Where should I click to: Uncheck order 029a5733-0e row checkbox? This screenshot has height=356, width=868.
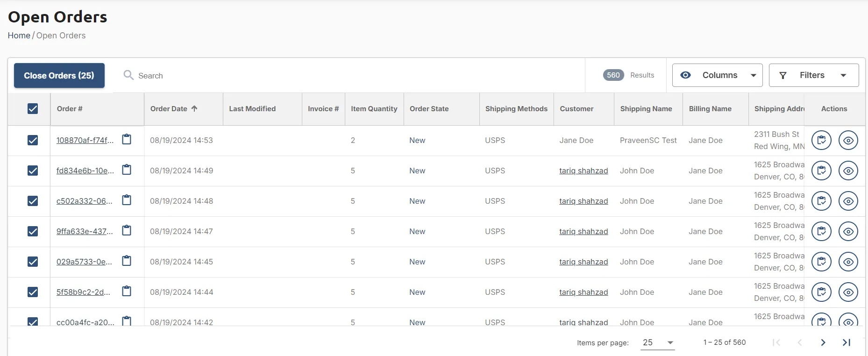(x=33, y=262)
